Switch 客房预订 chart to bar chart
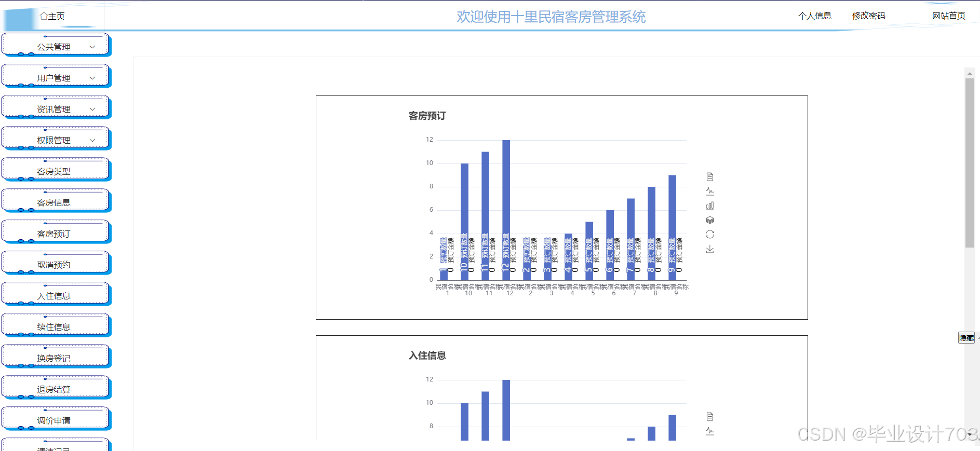This screenshot has height=451, width=980. pyautogui.click(x=710, y=206)
